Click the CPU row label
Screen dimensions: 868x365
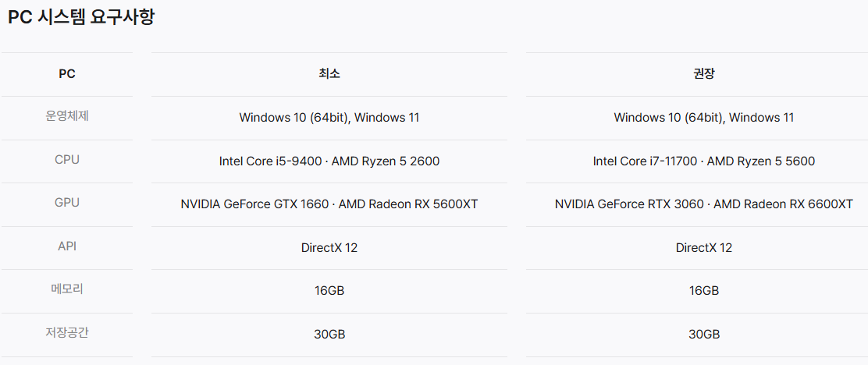[67, 161]
